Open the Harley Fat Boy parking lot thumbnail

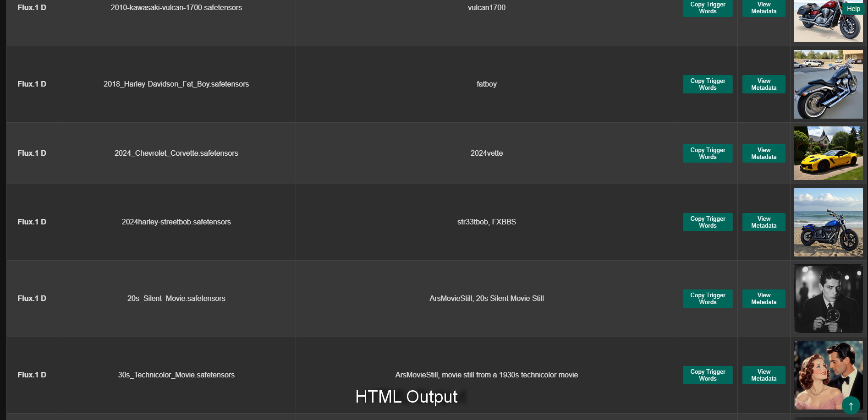[x=828, y=84]
